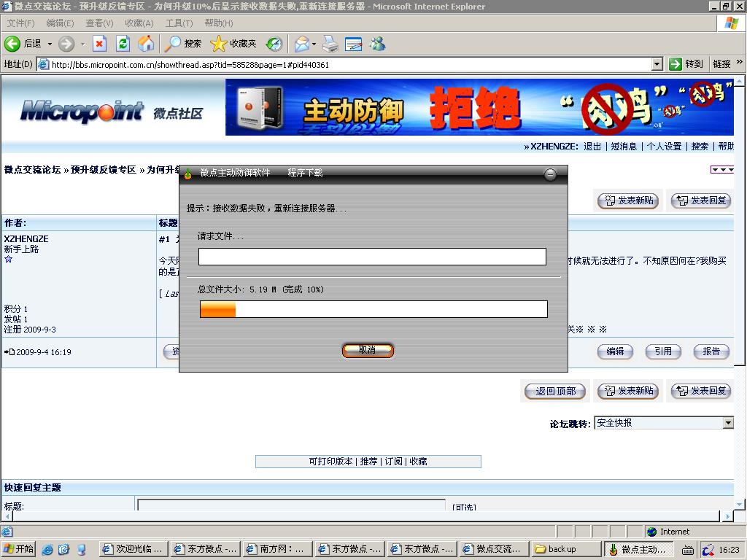This screenshot has width=747, height=560.
Task: Refresh the page with green arrows icon
Action: click(x=123, y=44)
